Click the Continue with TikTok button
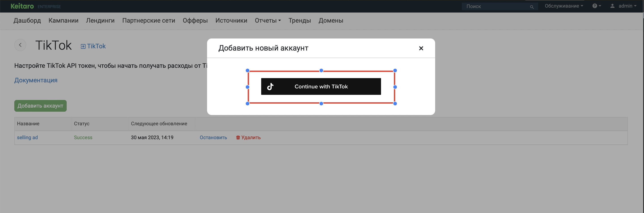The height and width of the screenshot is (213, 644). (x=321, y=87)
